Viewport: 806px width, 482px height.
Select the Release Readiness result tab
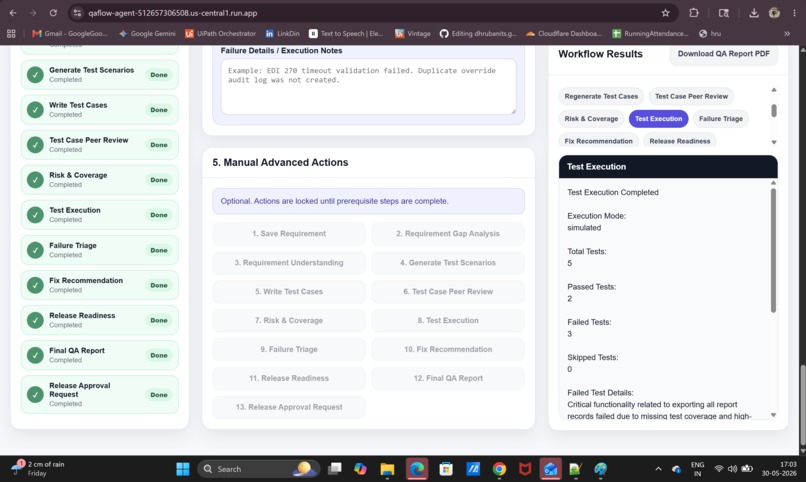680,141
